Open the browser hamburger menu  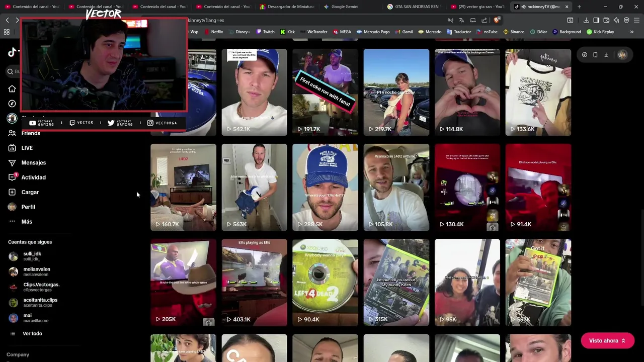coord(636,20)
